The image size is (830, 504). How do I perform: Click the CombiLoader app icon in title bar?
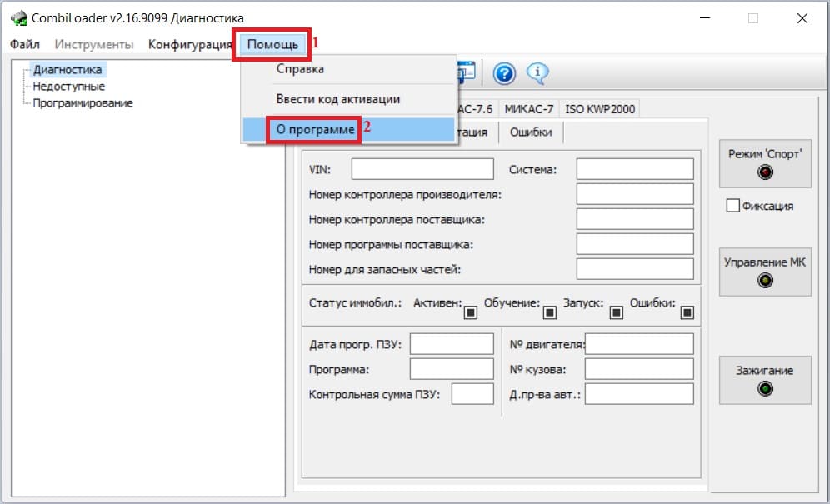17,18
